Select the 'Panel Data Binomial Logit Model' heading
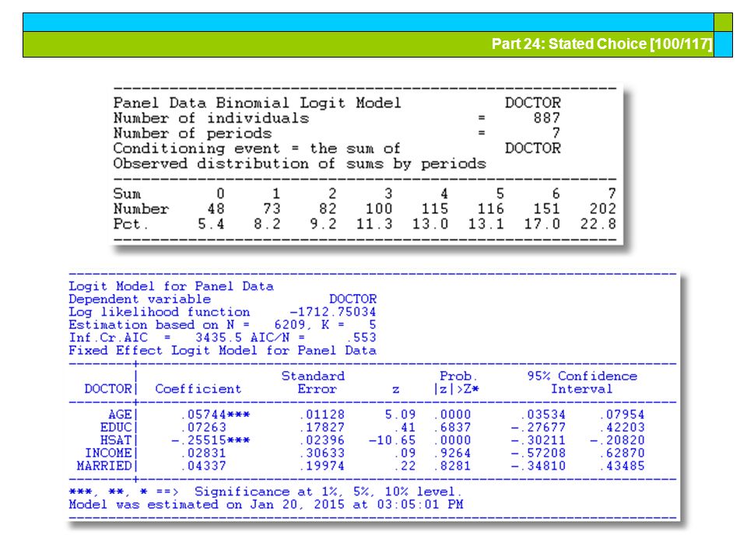This screenshot has width=747, height=560. [x=258, y=103]
